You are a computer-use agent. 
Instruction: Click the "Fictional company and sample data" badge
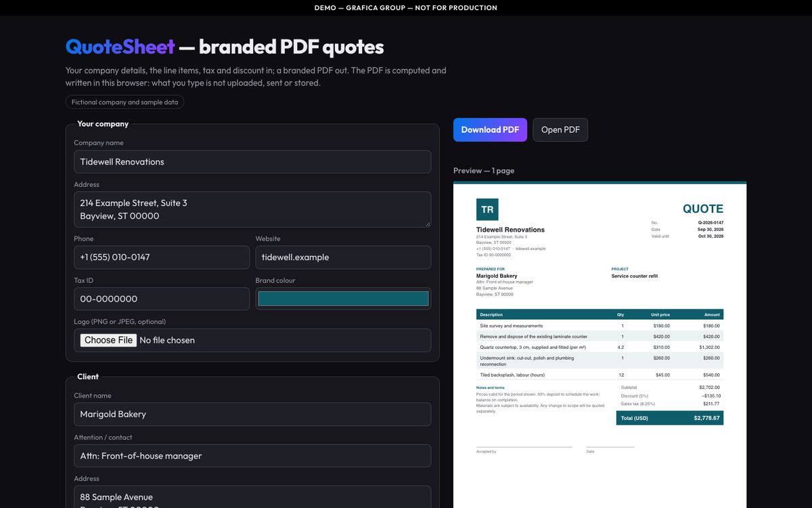[x=125, y=102]
